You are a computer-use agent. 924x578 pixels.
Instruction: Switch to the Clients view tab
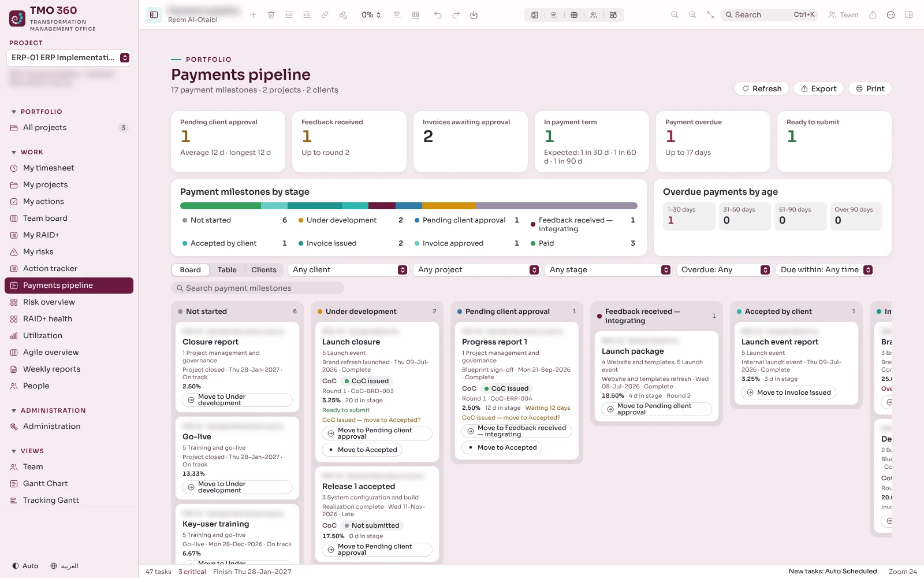(x=264, y=270)
